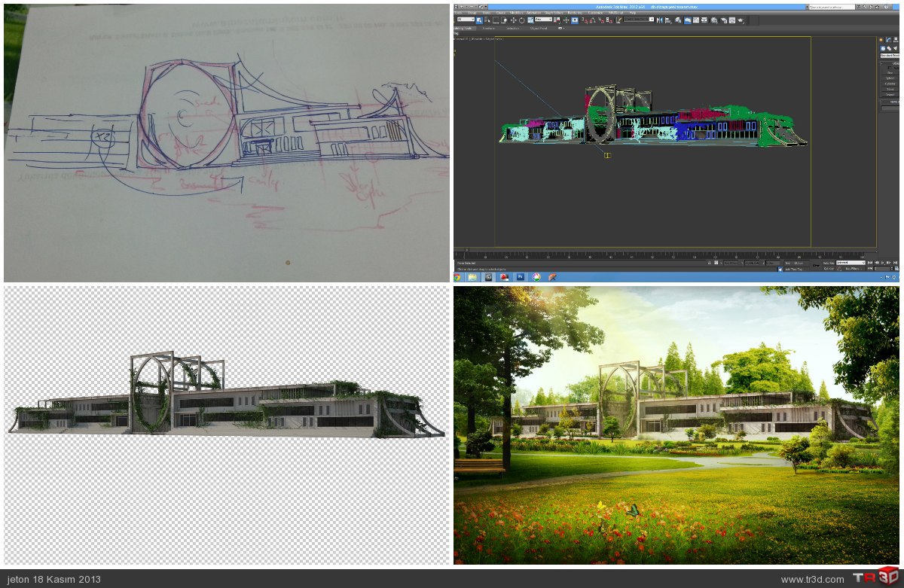This screenshot has width=904, height=588.
Task: Click the Select and Manipulate icon
Action: (x=567, y=20)
